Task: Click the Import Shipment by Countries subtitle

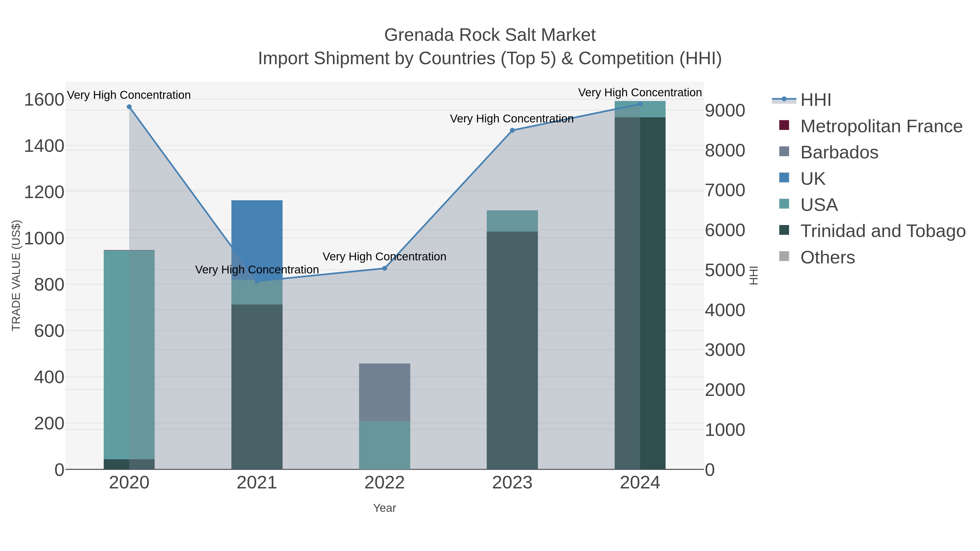Action: (x=490, y=59)
